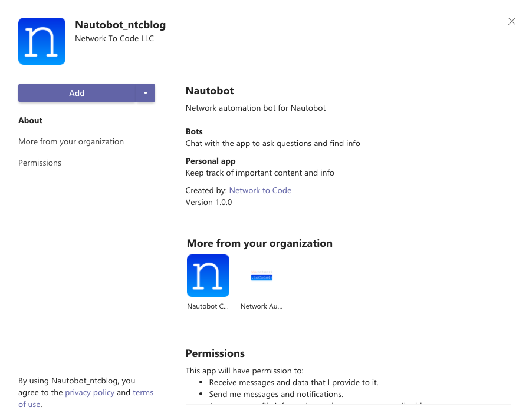529x420 pixels.
Task: Click the Nautobot C... app name label
Action: coord(208,306)
